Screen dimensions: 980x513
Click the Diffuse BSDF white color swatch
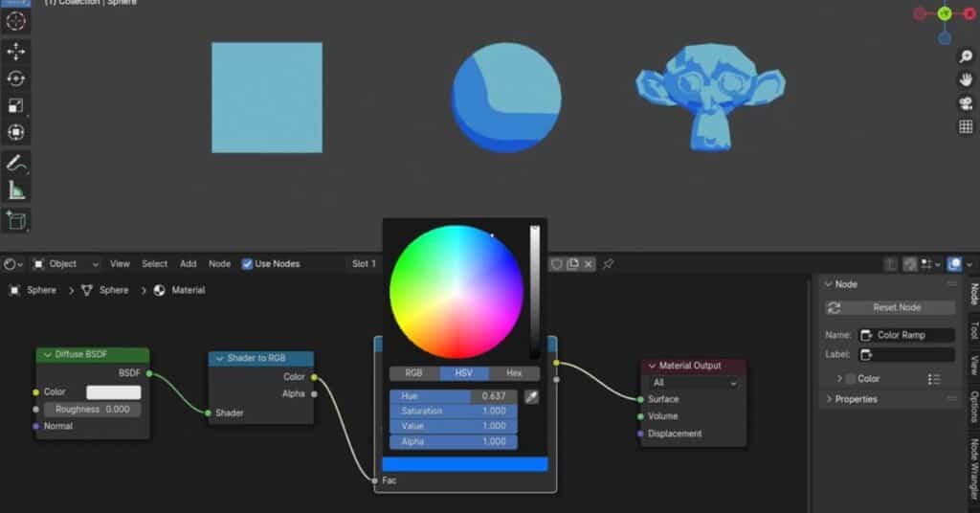(x=113, y=392)
